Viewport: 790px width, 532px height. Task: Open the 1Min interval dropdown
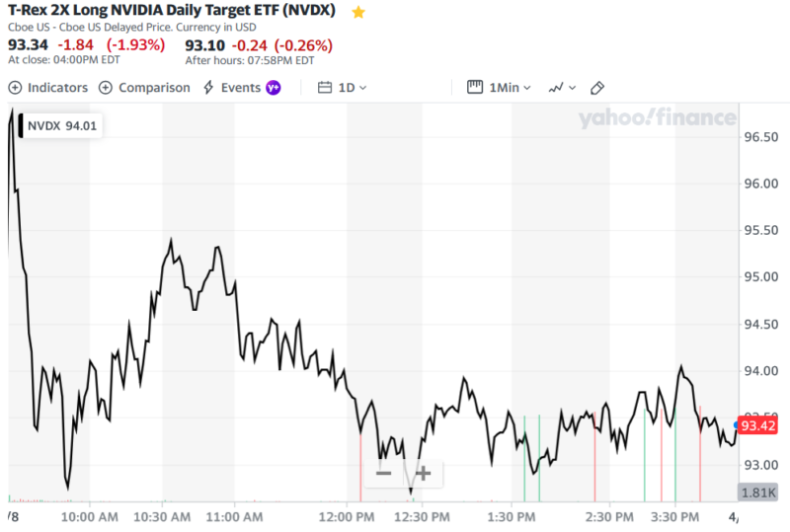point(510,88)
